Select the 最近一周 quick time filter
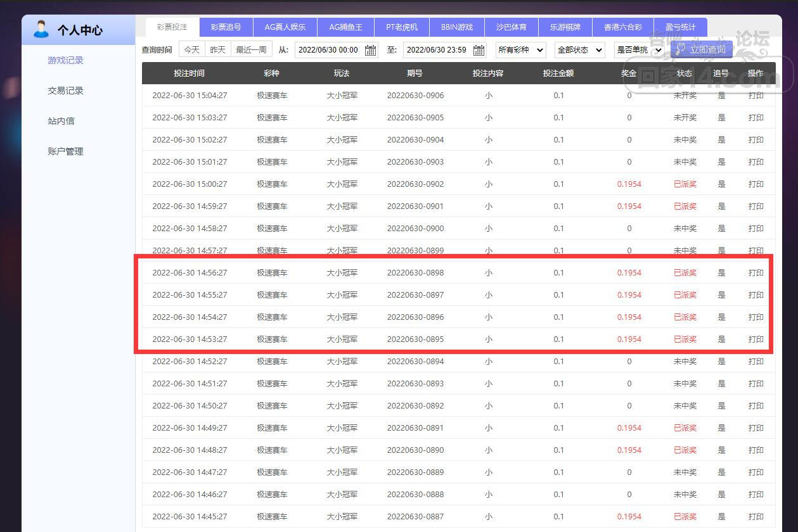The image size is (798, 532). pos(251,49)
